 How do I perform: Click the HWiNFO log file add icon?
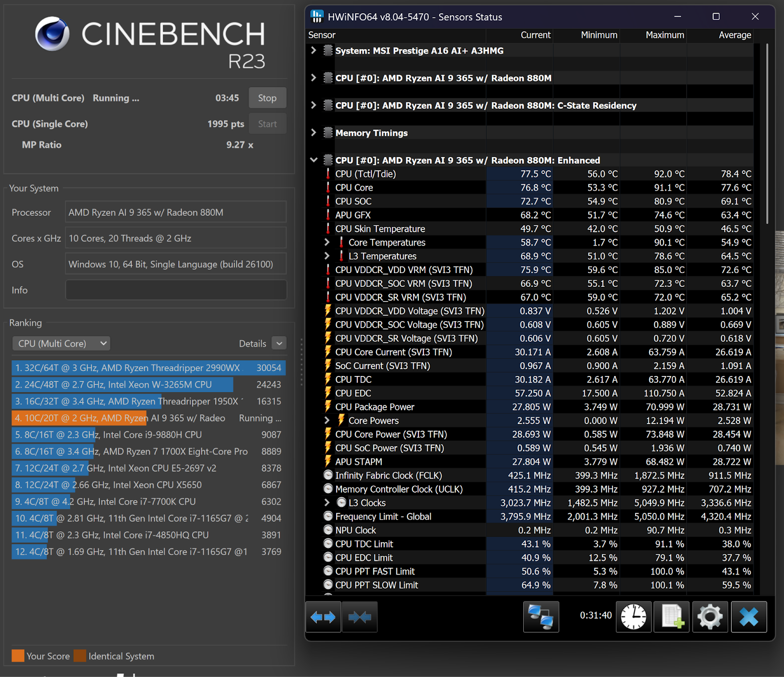point(672,617)
